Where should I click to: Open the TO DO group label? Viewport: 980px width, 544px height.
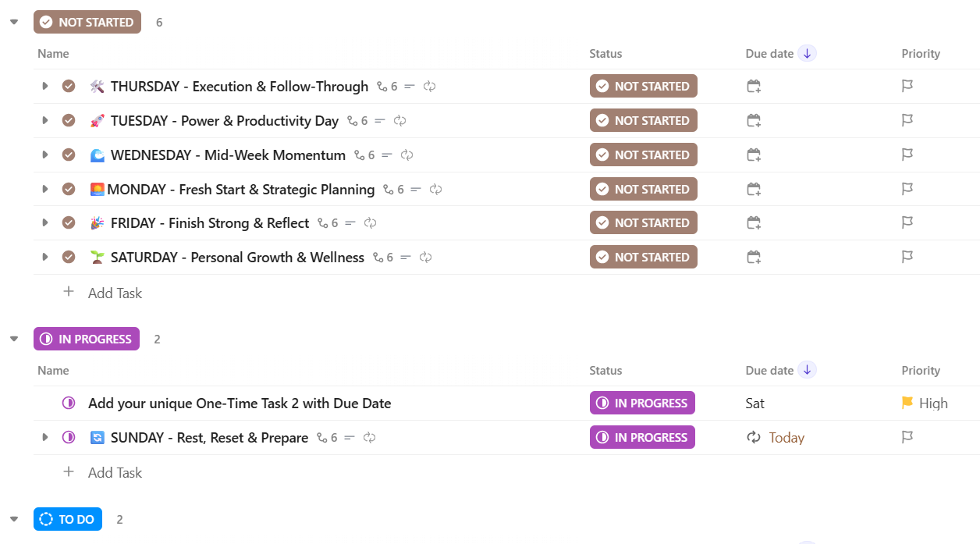pos(67,519)
